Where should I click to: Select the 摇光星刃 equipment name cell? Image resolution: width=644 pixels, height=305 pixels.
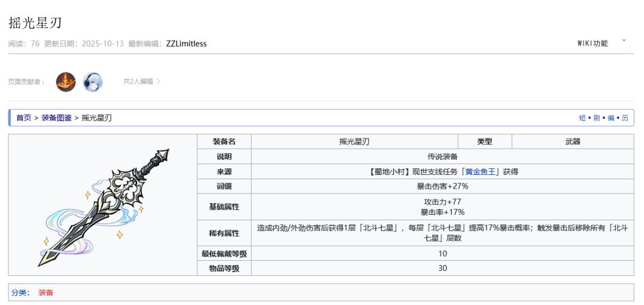point(354,141)
